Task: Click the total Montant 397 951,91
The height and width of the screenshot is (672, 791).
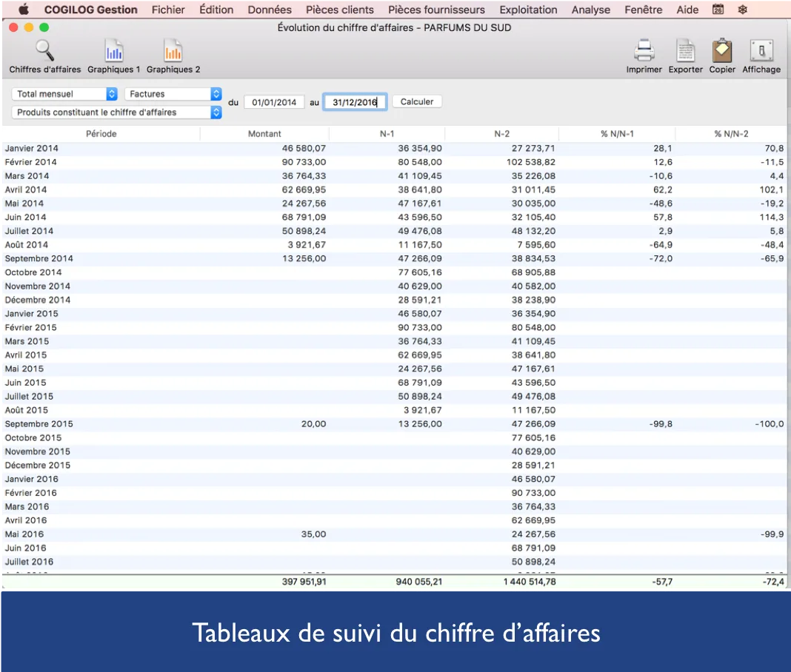Action: coord(304,582)
